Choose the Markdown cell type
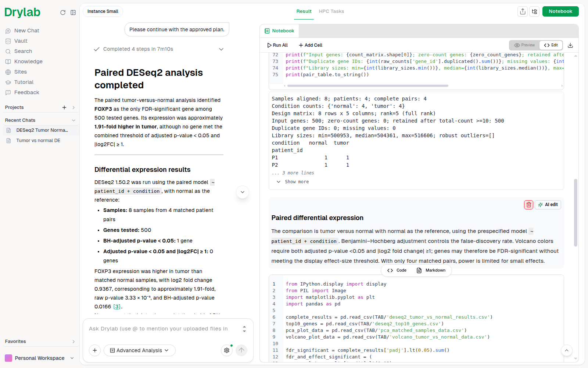The image size is (588, 368). coord(431,270)
